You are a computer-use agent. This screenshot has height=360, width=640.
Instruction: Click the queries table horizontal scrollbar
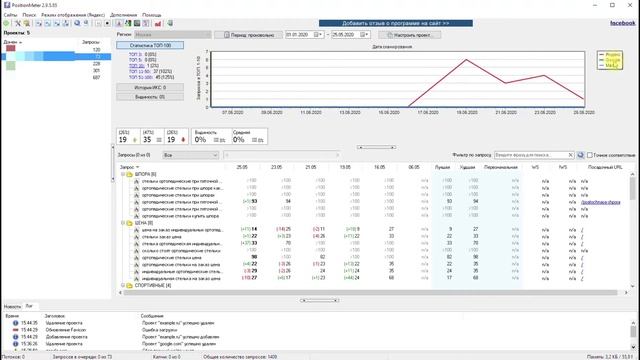371,293
